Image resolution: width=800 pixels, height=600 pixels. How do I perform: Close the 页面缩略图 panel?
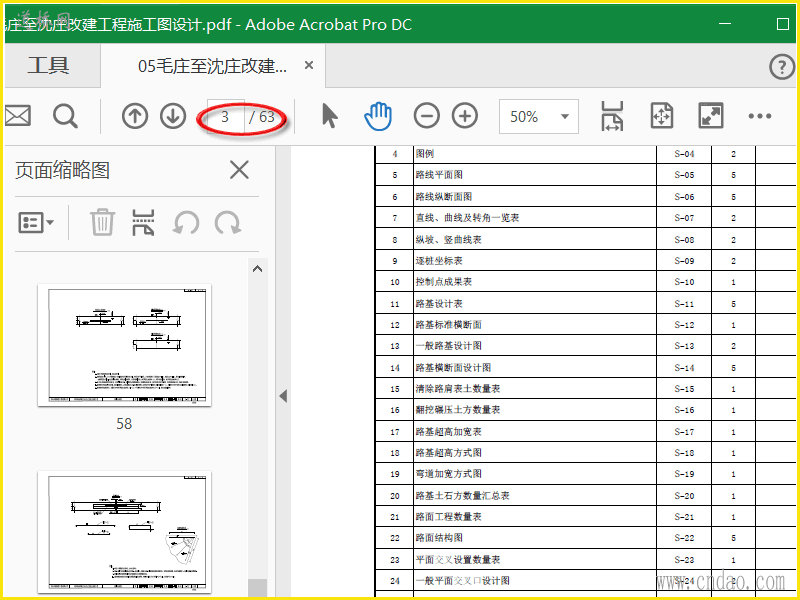coord(239,170)
